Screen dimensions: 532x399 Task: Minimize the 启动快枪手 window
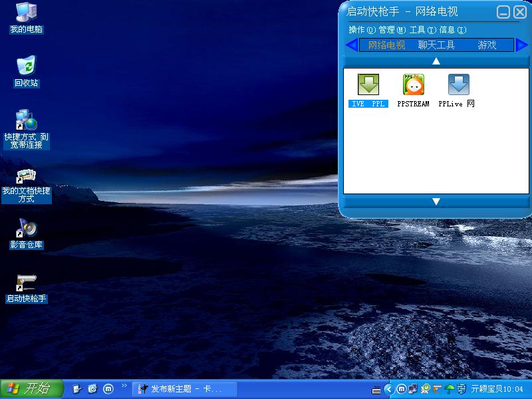click(x=503, y=12)
